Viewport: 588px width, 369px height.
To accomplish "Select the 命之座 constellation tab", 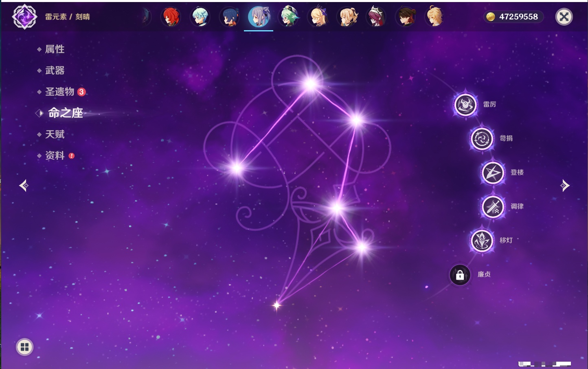I will (x=66, y=113).
